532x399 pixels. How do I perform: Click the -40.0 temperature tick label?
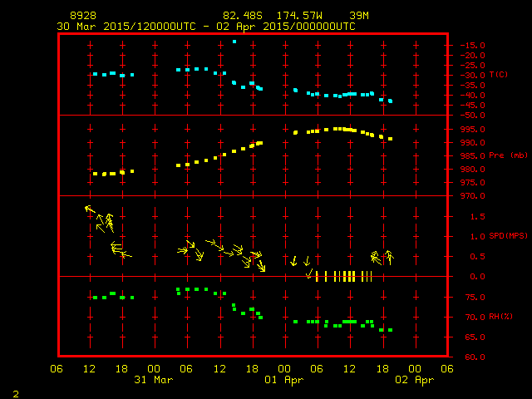click(472, 96)
